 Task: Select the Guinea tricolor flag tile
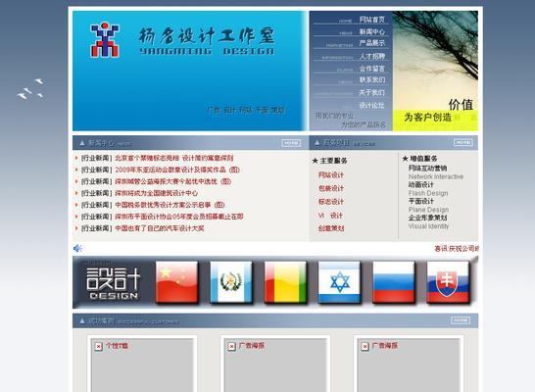pos(285,282)
